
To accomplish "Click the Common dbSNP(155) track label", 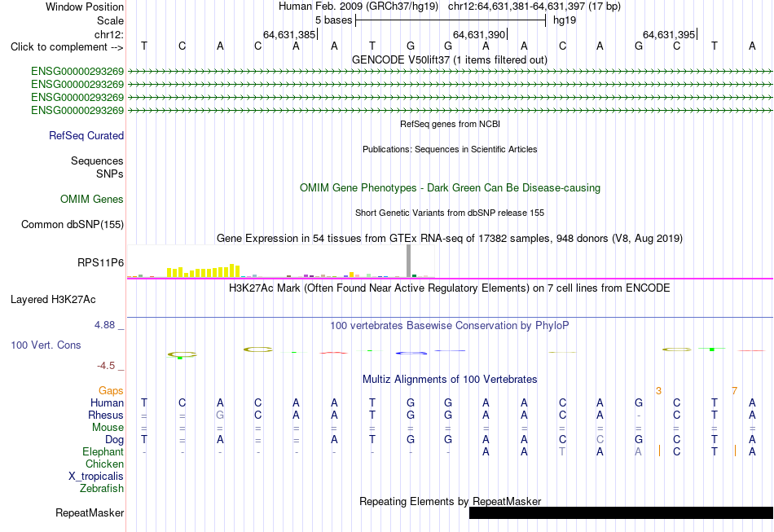I will 73,225.
